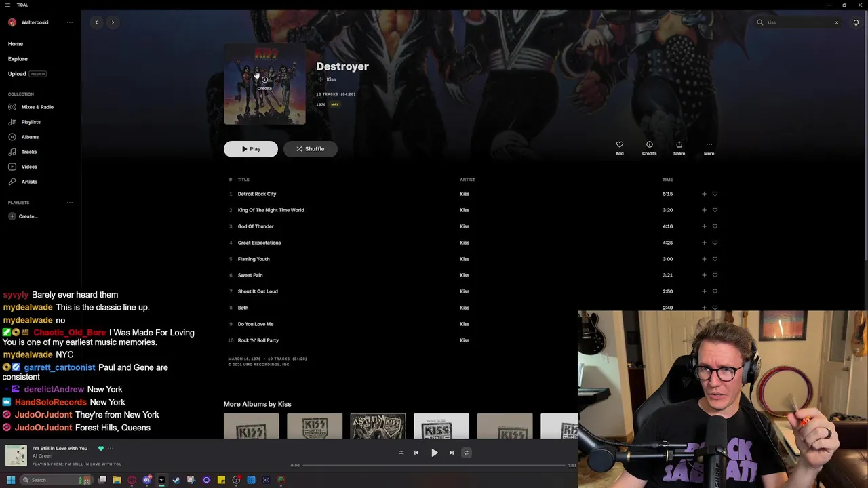Viewport: 868px width, 488px height.
Task: Open the Windows Start menu
Action: [11, 480]
